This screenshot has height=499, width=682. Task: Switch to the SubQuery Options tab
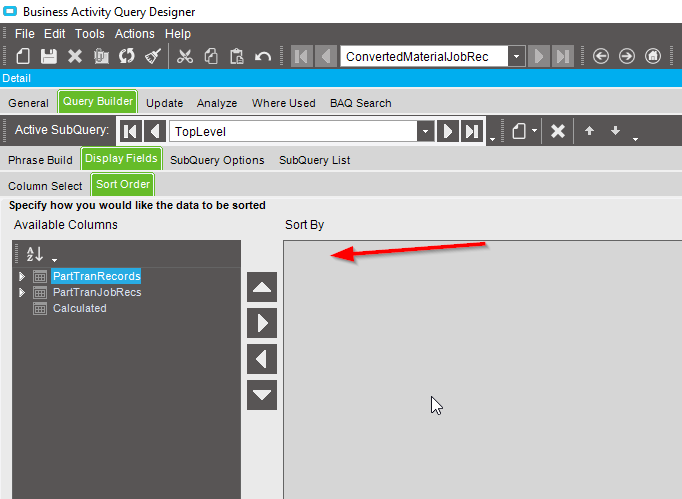point(217,160)
